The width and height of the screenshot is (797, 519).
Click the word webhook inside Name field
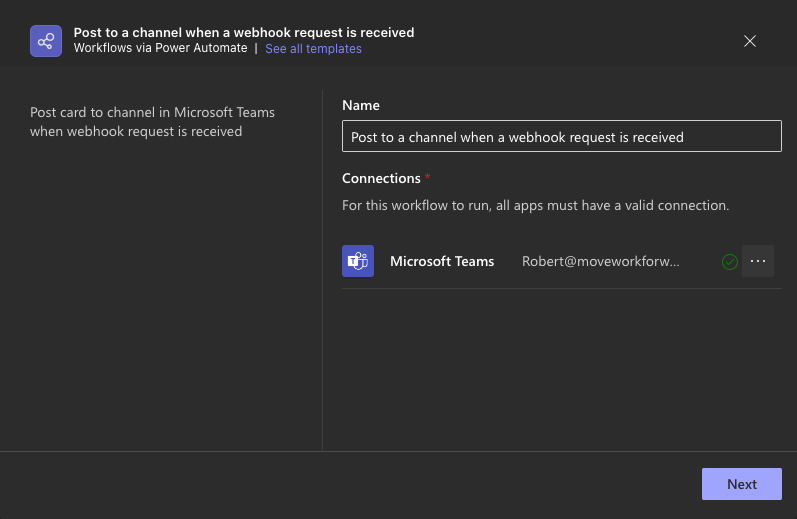pyautogui.click(x=535, y=137)
